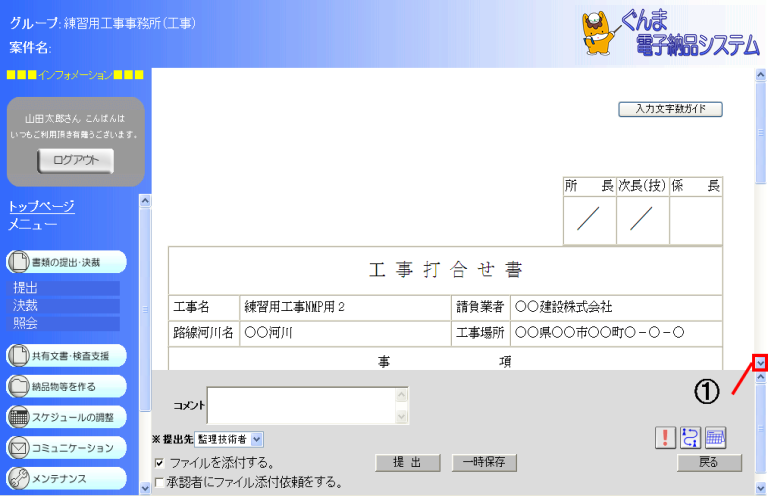This screenshot has width=768, height=496.
Task: Click the document pane scrollbar thumb
Action: [x=760, y=132]
